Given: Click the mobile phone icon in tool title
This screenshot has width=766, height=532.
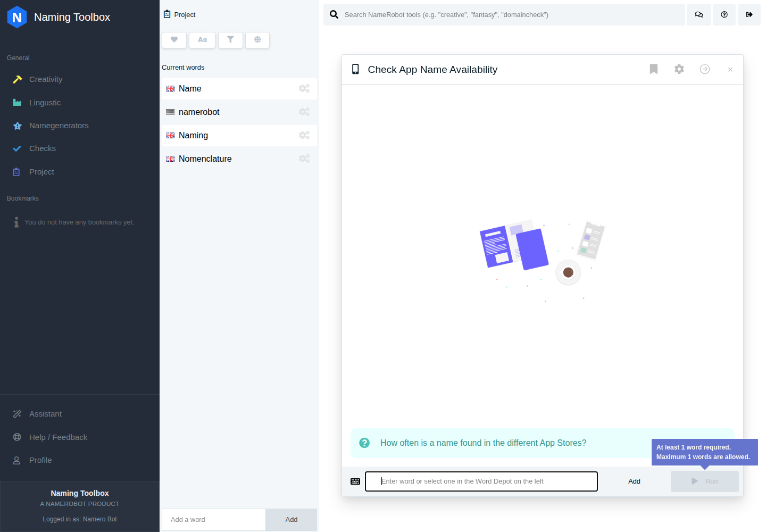Looking at the screenshot, I should [355, 69].
